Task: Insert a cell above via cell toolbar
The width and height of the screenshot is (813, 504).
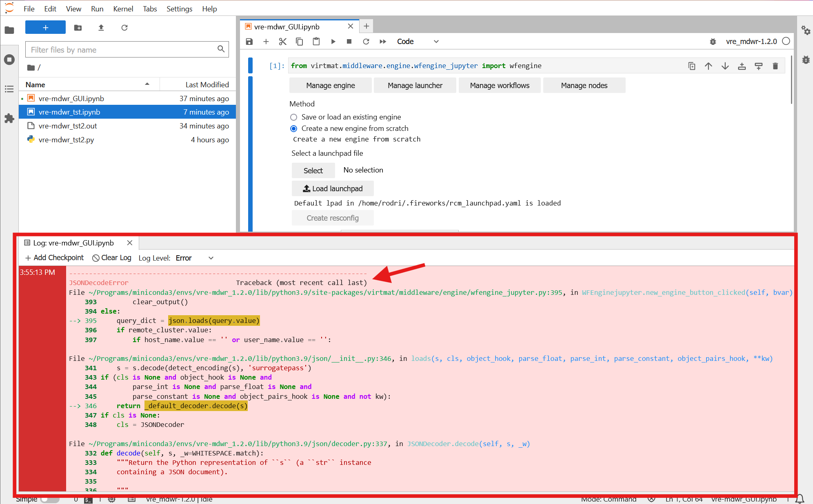Action: tap(742, 66)
